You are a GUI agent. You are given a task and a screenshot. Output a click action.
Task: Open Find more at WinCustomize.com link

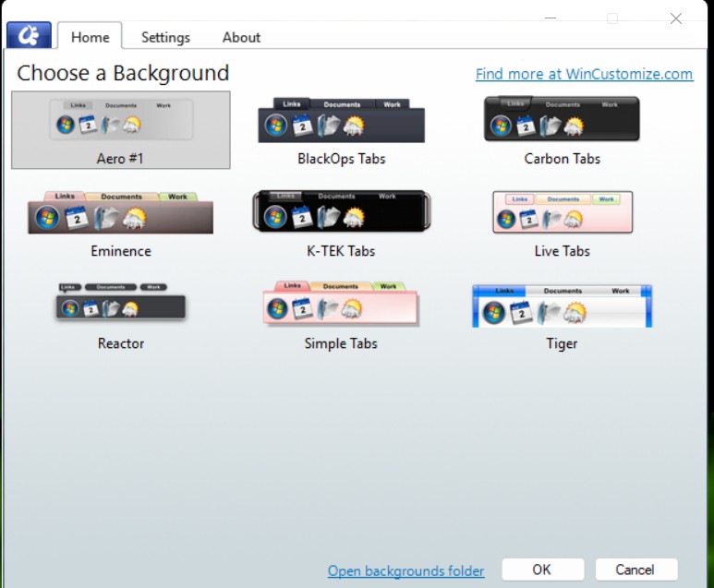tap(584, 74)
